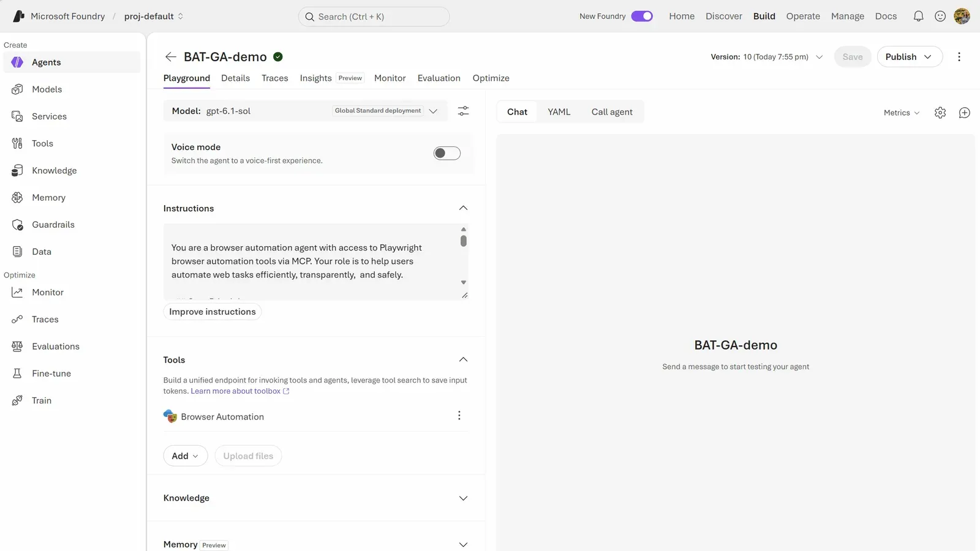Switch to the YAML tab
The height and width of the screenshot is (551, 980).
coord(559,112)
